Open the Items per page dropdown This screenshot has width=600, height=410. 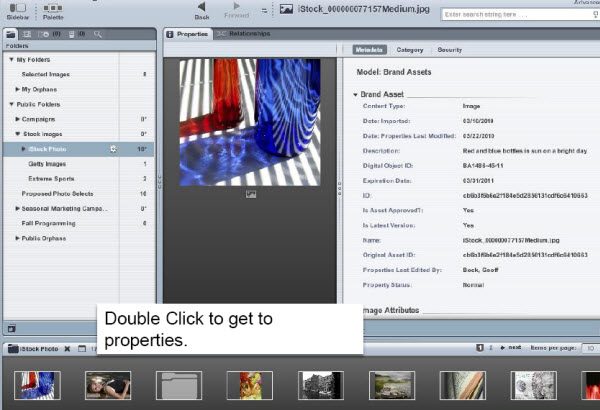(x=590, y=348)
